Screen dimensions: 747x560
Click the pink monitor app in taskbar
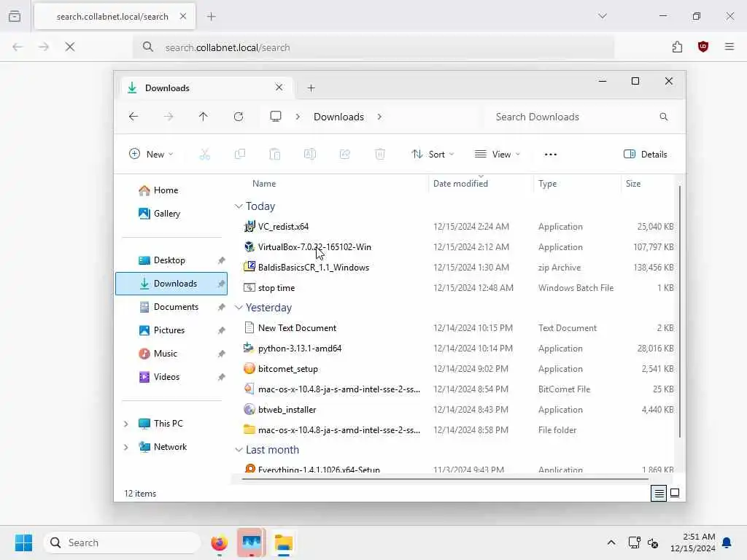(251, 542)
